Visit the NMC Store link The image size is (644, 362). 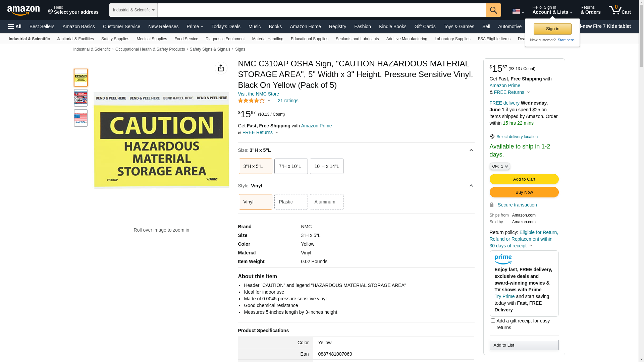tap(258, 94)
